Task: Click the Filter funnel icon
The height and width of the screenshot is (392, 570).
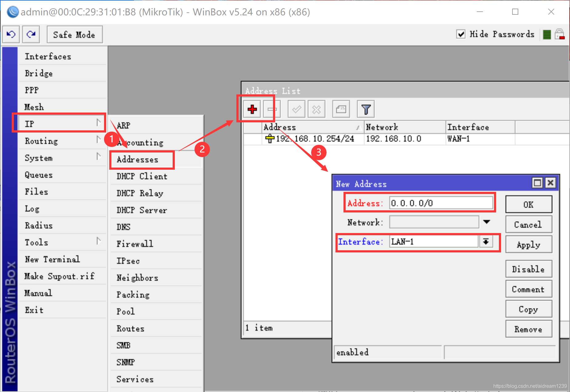Action: tap(366, 109)
